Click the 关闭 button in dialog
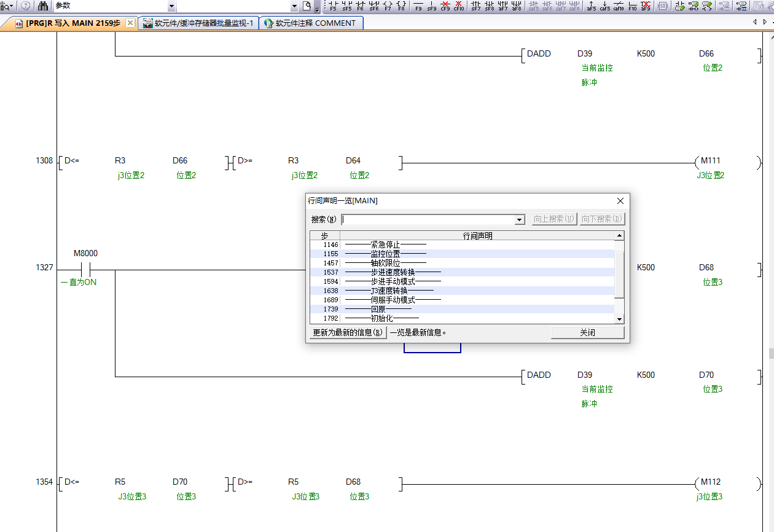 [587, 332]
